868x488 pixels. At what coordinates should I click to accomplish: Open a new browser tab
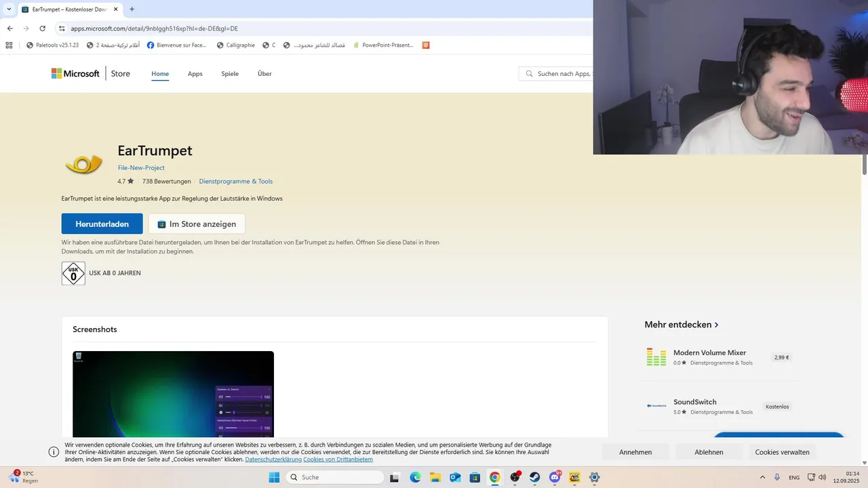click(132, 9)
